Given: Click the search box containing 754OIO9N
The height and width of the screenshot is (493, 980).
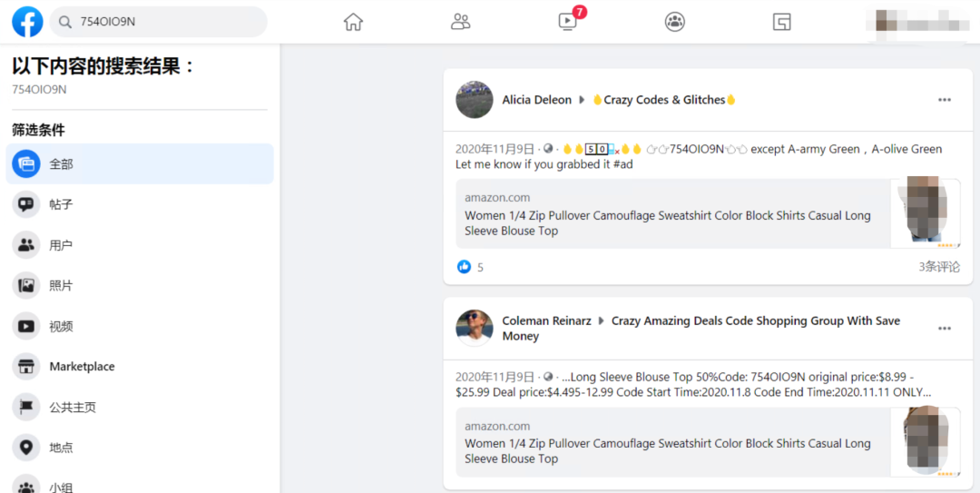Looking at the screenshot, I should point(158,22).
